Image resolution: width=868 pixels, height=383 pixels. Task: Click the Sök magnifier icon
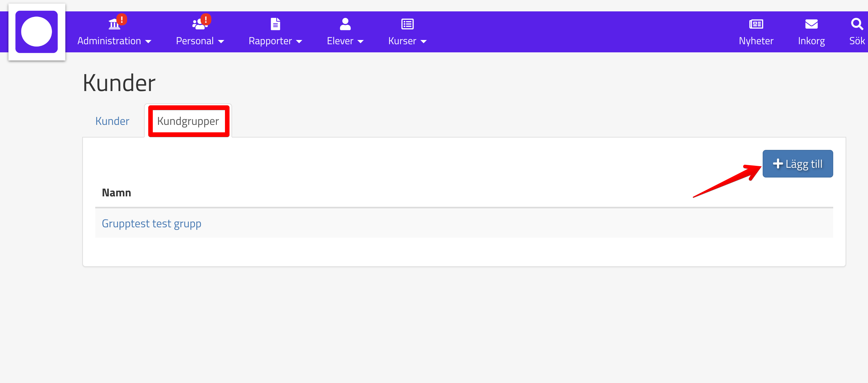pos(857,24)
